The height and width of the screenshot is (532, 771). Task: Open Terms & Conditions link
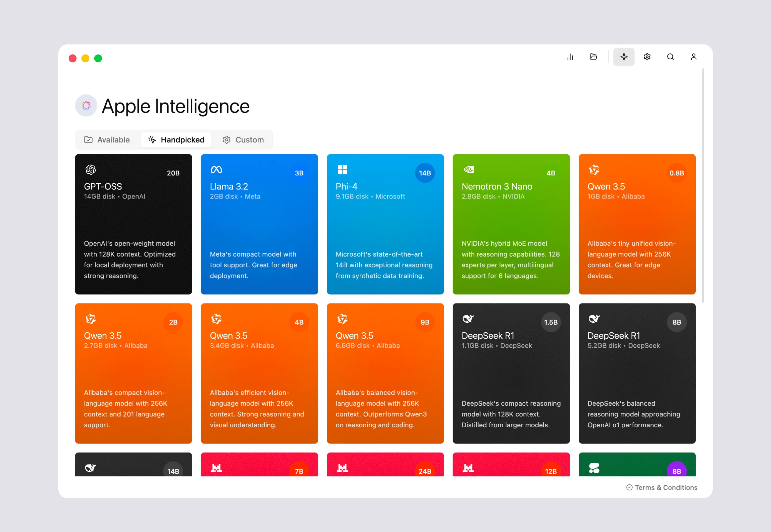661,487
